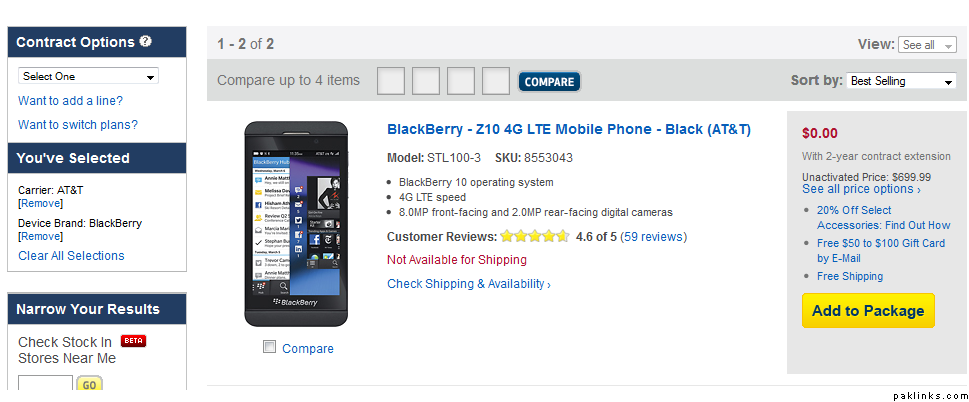Click the fourth empty compare slot
Image resolution: width=969 pixels, height=402 pixels.
click(x=496, y=81)
